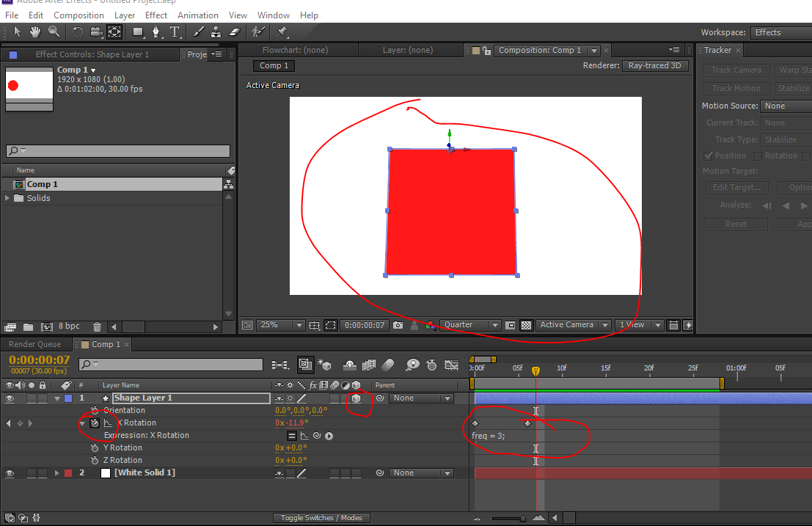This screenshot has width=812, height=526.
Task: Hide Shape Layer 1 with eye toggle
Action: [10, 398]
